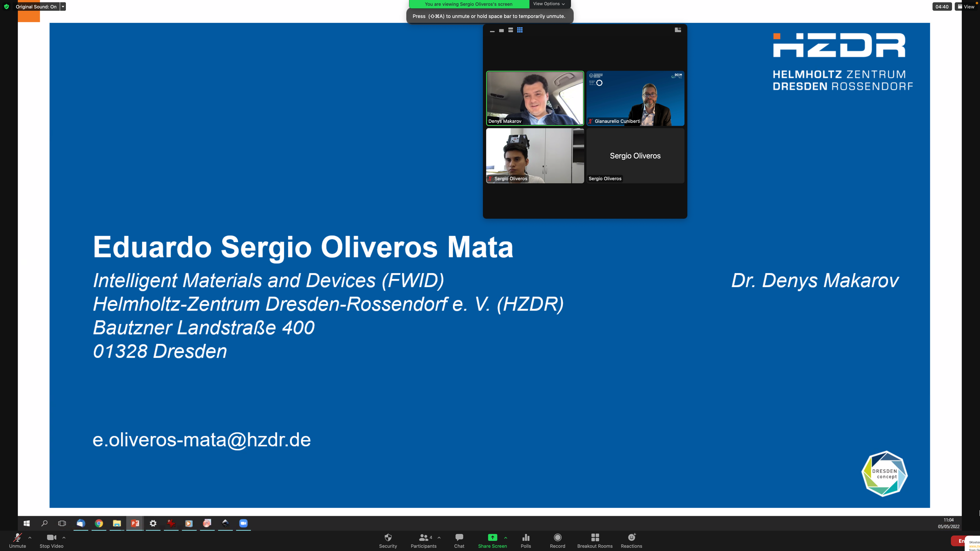This screenshot has height=551, width=980.
Task: Expand share options arrow beside Share Screen
Action: [506, 538]
